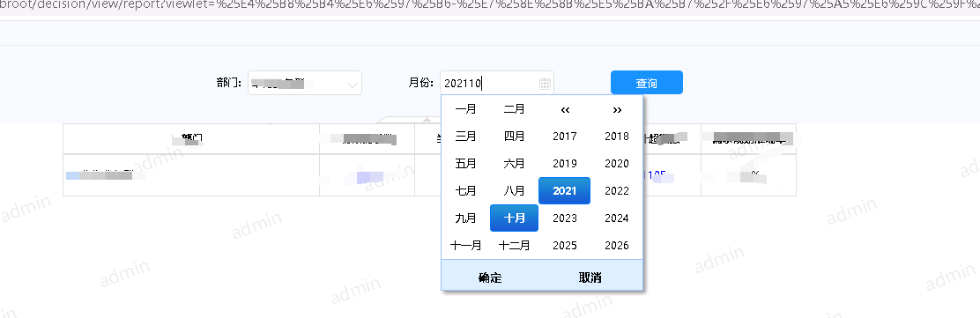Select 十二月 in month picker

(x=514, y=246)
